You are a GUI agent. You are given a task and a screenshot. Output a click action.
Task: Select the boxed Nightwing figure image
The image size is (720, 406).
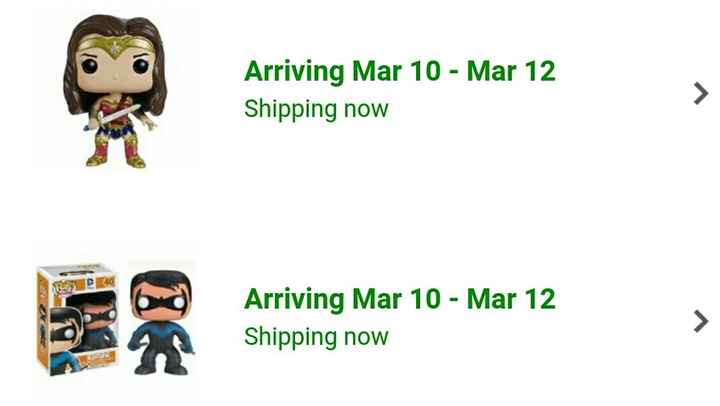78,323
